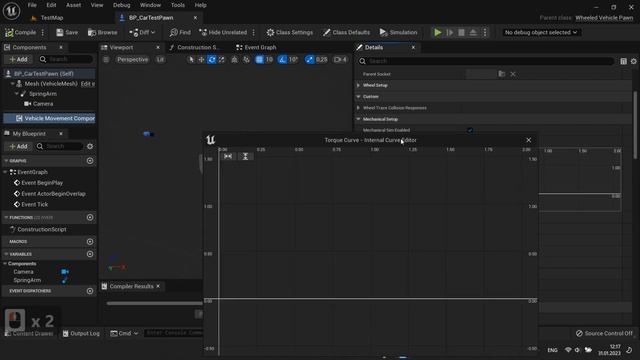
Task: Open the ConstructionScript function
Action: [41, 229]
